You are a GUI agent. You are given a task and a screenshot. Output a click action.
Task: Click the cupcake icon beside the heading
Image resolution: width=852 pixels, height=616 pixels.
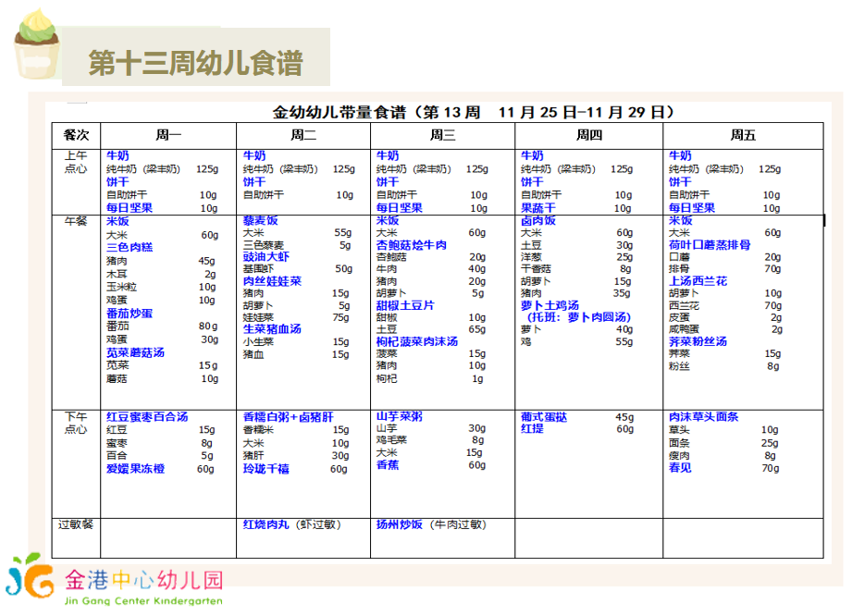(37, 44)
